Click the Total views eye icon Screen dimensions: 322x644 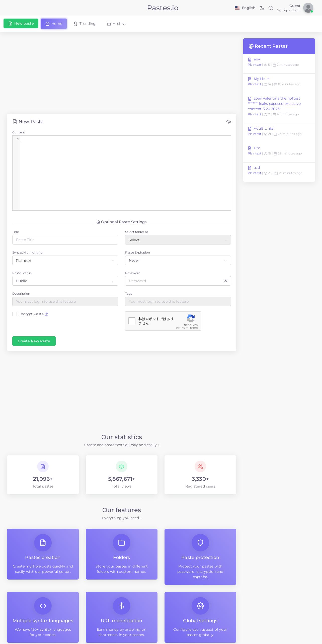coord(122,466)
